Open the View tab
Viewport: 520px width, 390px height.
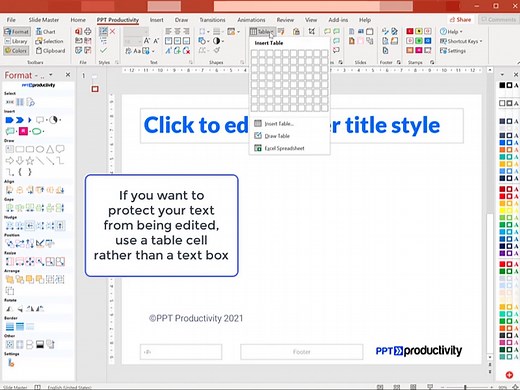(x=311, y=20)
